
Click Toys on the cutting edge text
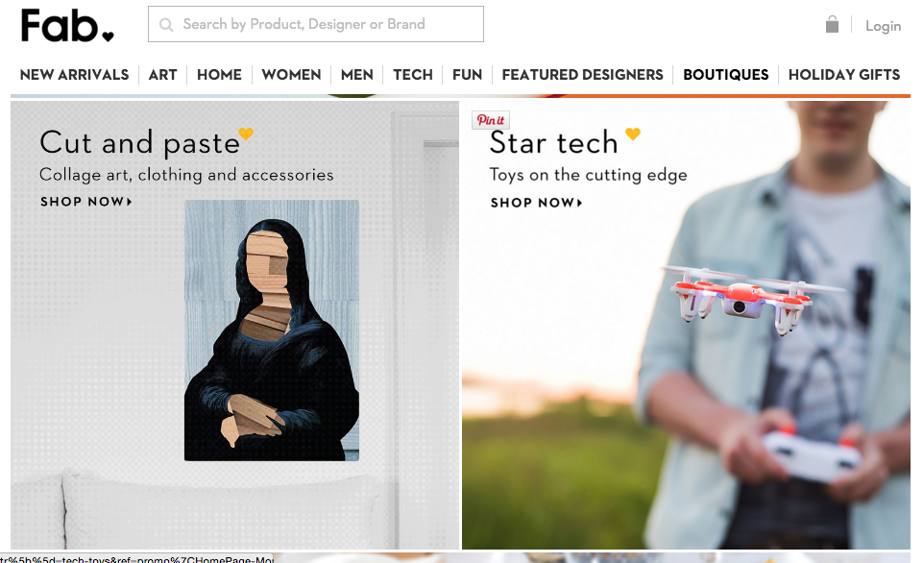tap(588, 175)
